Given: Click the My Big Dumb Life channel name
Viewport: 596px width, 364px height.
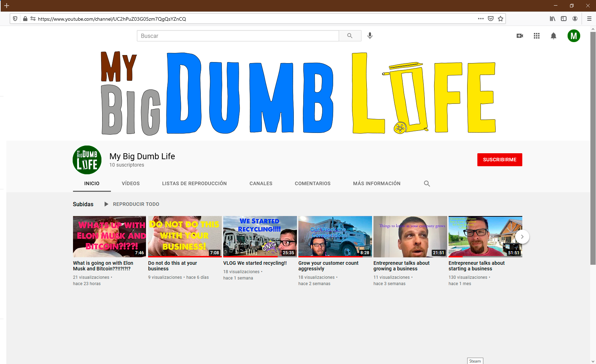Looking at the screenshot, I should 142,156.
